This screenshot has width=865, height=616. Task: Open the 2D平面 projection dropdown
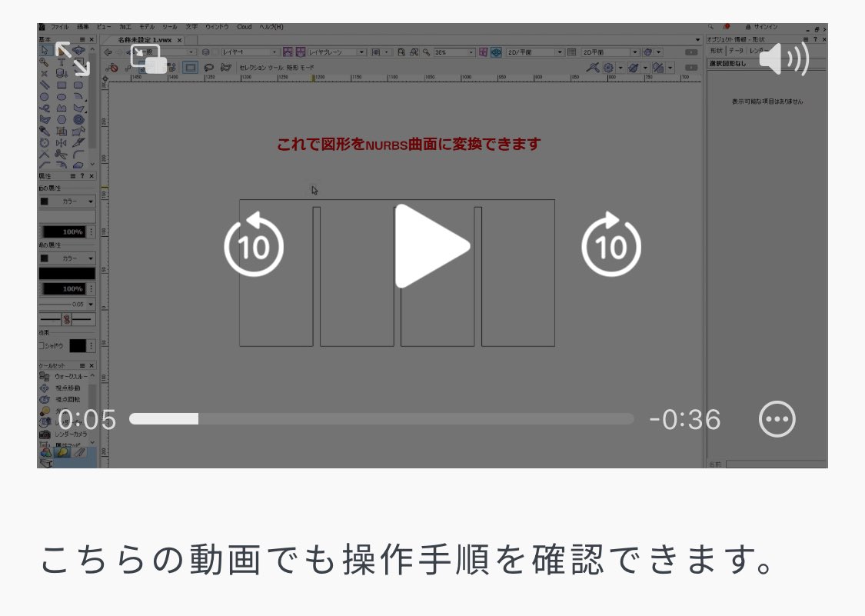610,52
